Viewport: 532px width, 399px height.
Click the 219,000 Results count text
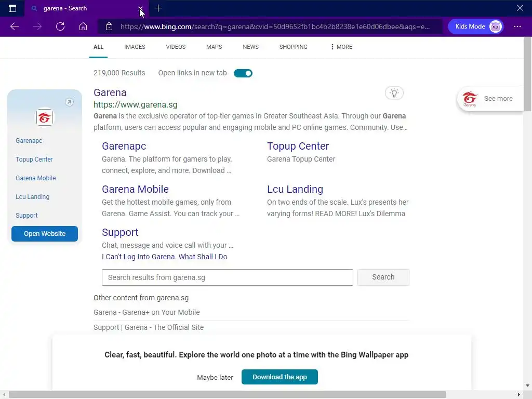119,73
